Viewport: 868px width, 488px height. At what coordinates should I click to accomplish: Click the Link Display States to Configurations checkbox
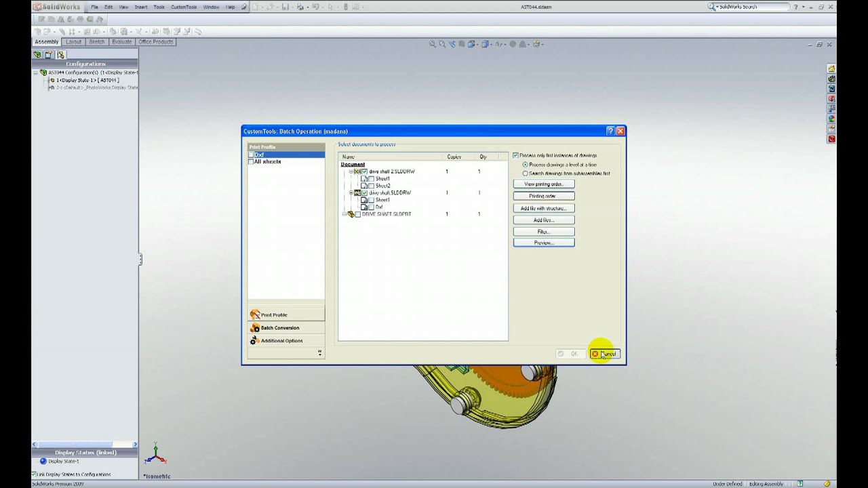34,474
